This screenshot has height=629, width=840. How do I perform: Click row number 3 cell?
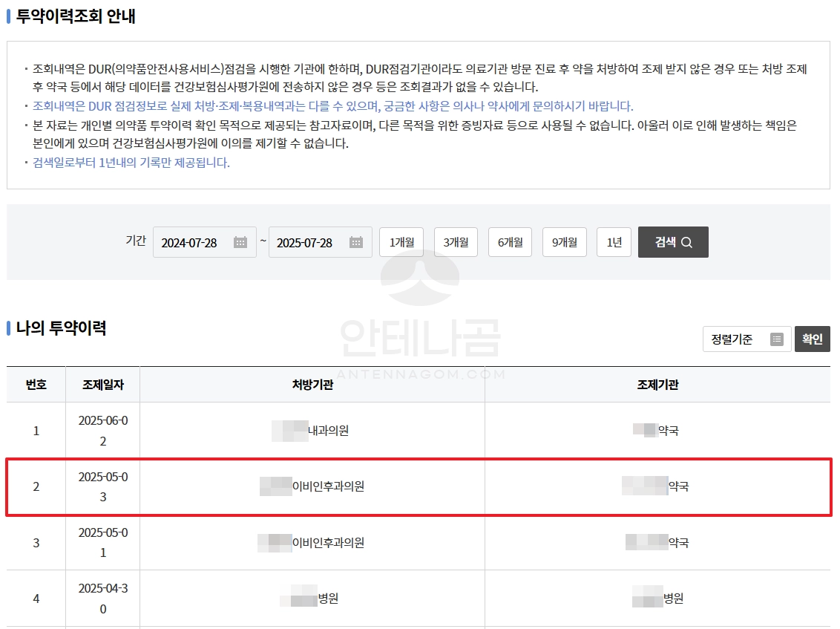(x=36, y=543)
